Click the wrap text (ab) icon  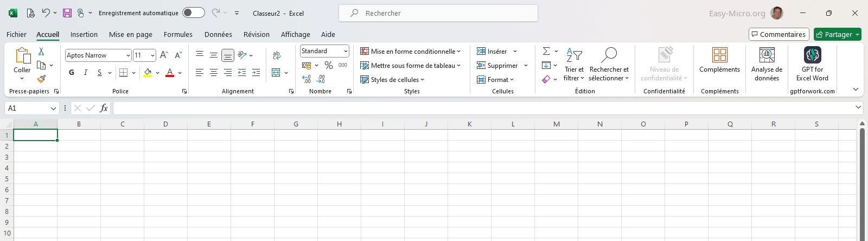click(x=277, y=55)
